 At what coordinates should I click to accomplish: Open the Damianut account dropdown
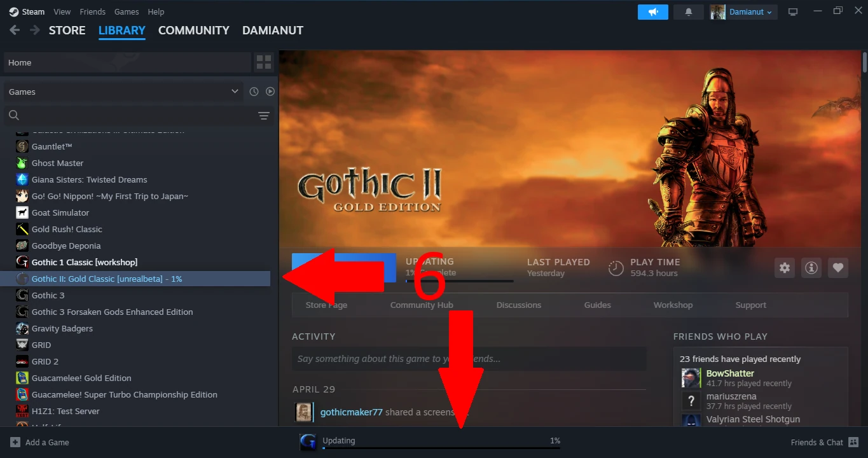click(x=743, y=12)
